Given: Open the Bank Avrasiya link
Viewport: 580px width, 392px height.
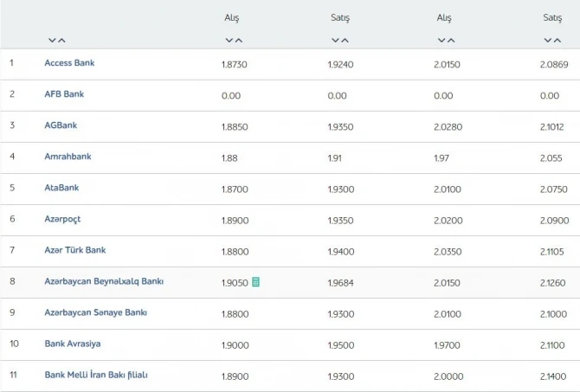Looking at the screenshot, I should [x=73, y=344].
